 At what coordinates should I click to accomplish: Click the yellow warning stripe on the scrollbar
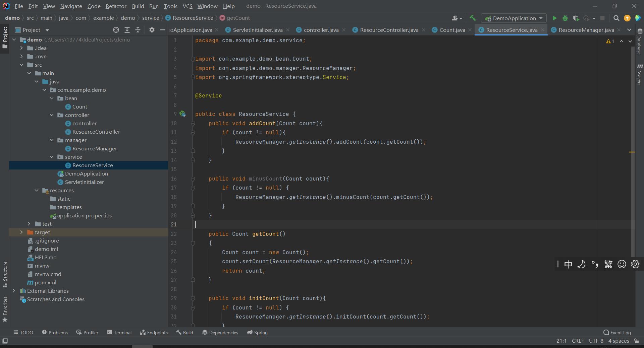632,152
